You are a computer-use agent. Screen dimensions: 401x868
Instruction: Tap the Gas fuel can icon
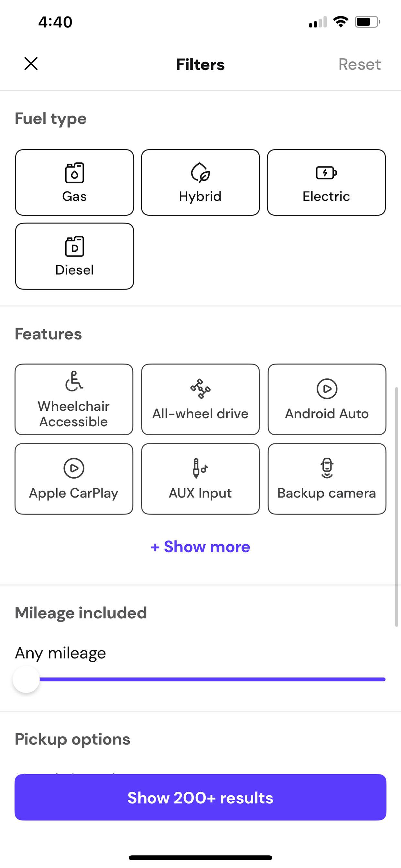point(74,173)
